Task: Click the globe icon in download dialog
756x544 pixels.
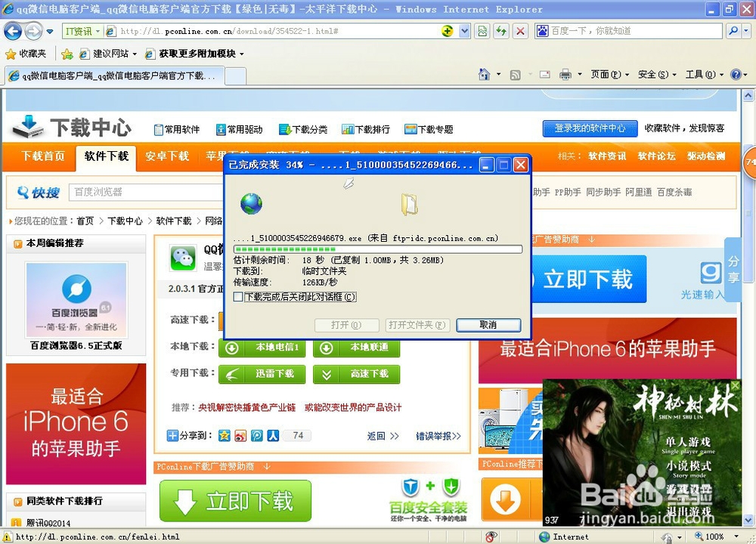Action: (x=252, y=203)
